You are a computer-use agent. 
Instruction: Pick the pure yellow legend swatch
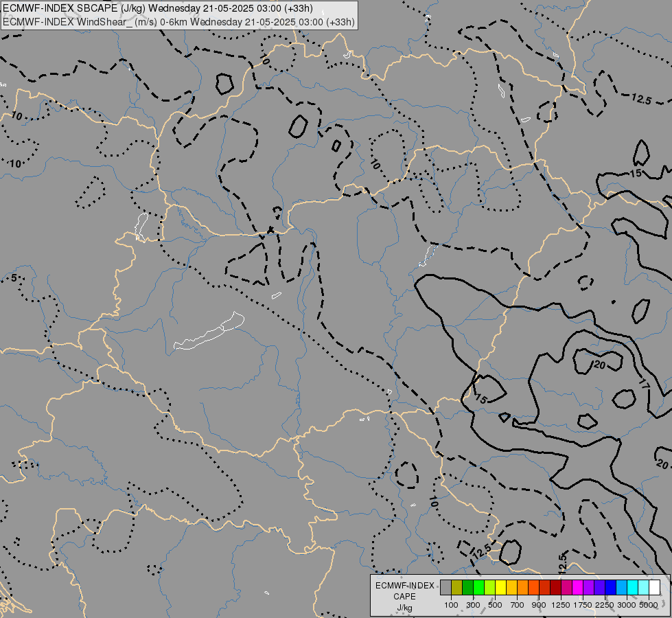500,587
